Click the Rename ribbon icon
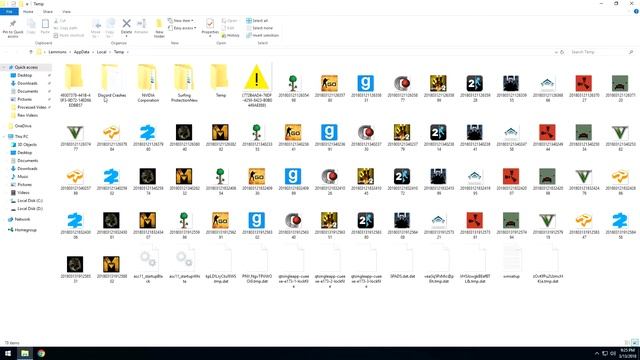This screenshot has height=360, width=640. [141, 26]
